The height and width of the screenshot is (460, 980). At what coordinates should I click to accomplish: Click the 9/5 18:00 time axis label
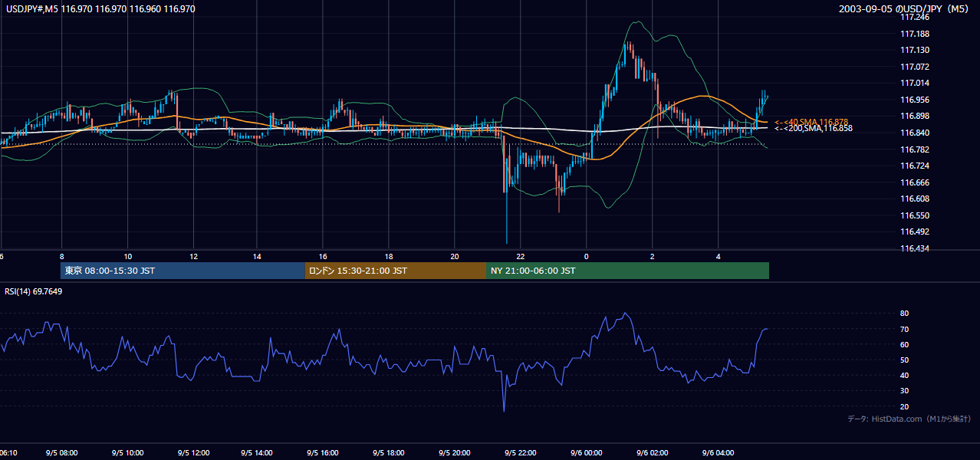390,452
